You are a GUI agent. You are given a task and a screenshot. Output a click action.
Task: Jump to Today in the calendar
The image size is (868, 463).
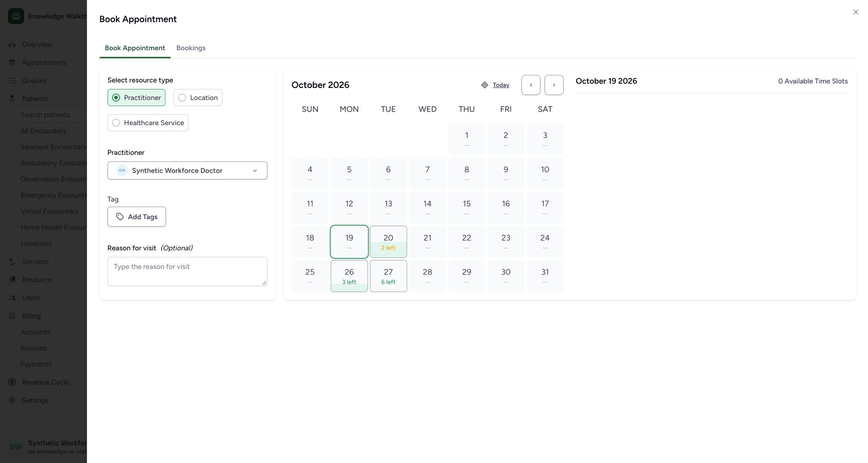pyautogui.click(x=501, y=85)
